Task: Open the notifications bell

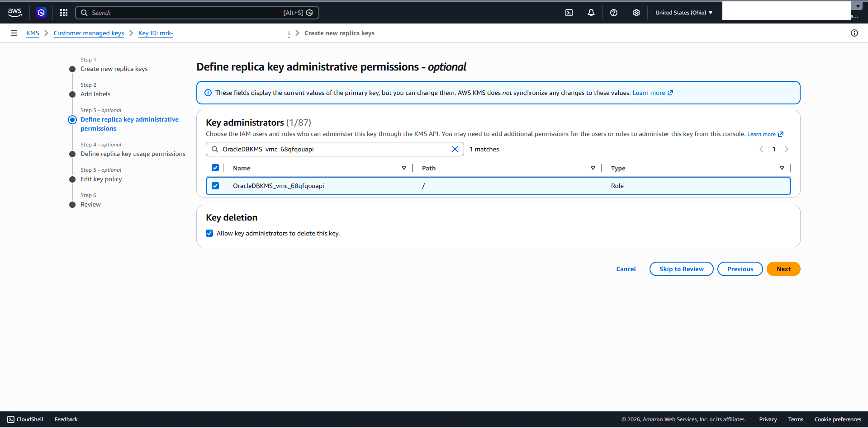Action: coord(591,12)
